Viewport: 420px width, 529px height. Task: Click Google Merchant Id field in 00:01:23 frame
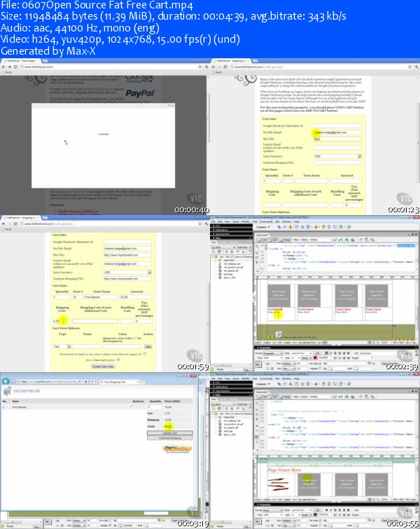[337, 125]
